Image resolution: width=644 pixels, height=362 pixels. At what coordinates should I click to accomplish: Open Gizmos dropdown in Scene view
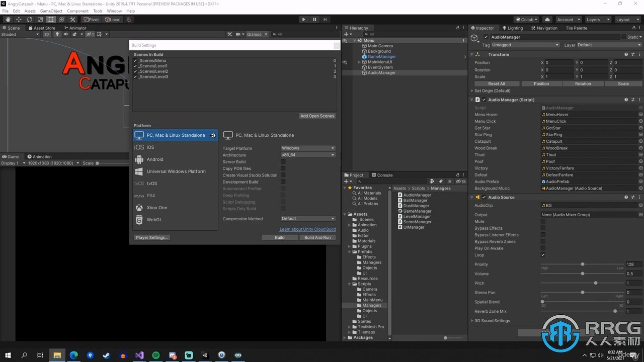tap(257, 34)
